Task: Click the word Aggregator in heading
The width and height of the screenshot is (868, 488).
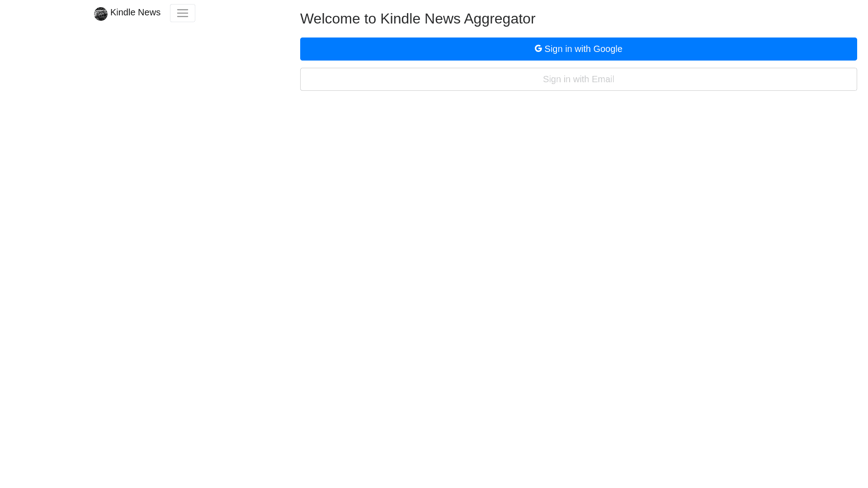Action: pos(499,19)
